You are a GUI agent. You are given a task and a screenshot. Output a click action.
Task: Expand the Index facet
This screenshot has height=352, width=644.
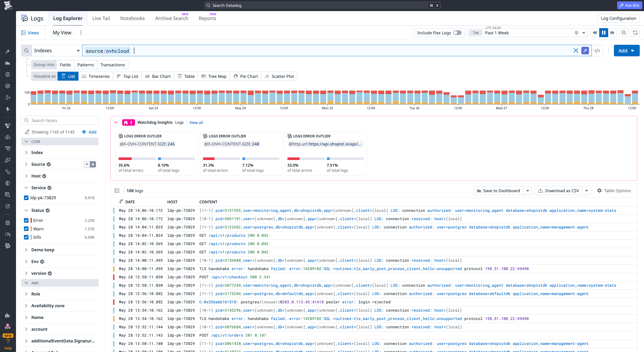(x=26, y=153)
